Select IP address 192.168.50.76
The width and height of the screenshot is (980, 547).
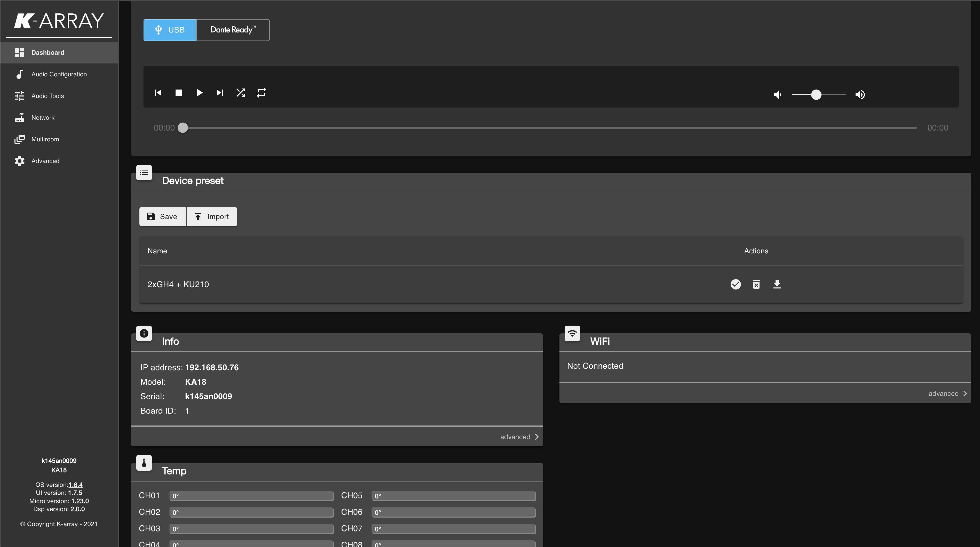point(212,368)
